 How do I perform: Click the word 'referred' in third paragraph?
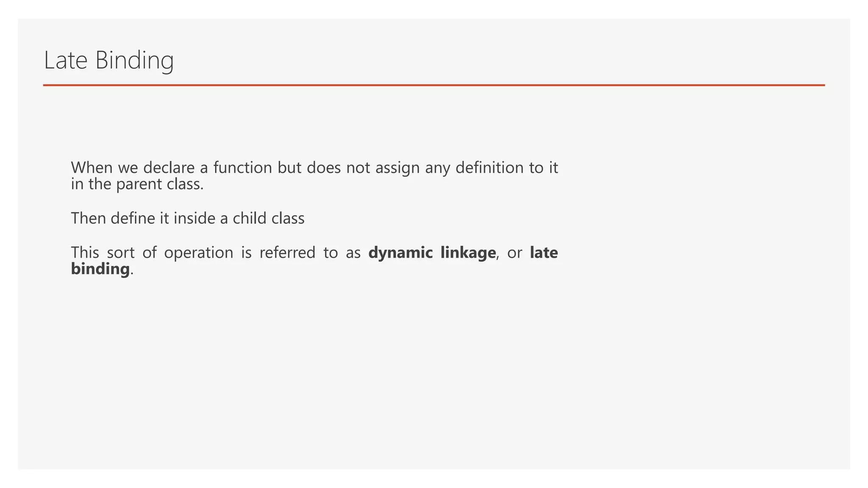pyautogui.click(x=287, y=252)
